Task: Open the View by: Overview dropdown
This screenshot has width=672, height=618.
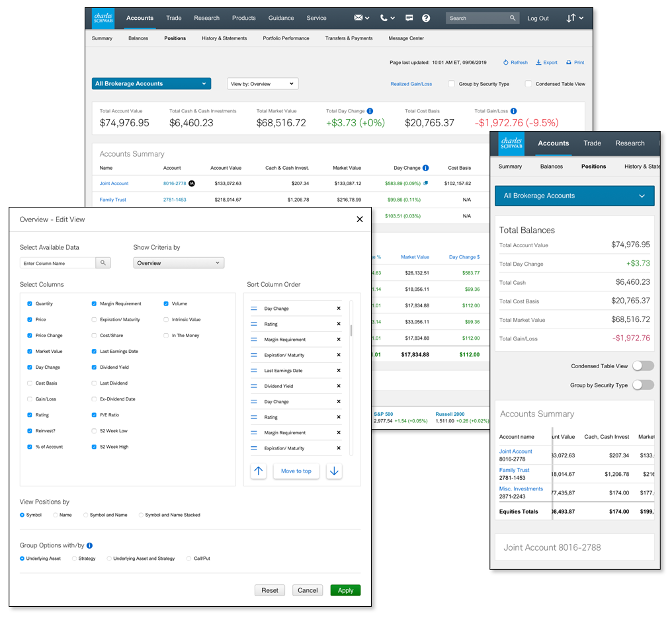Action: 263,84
